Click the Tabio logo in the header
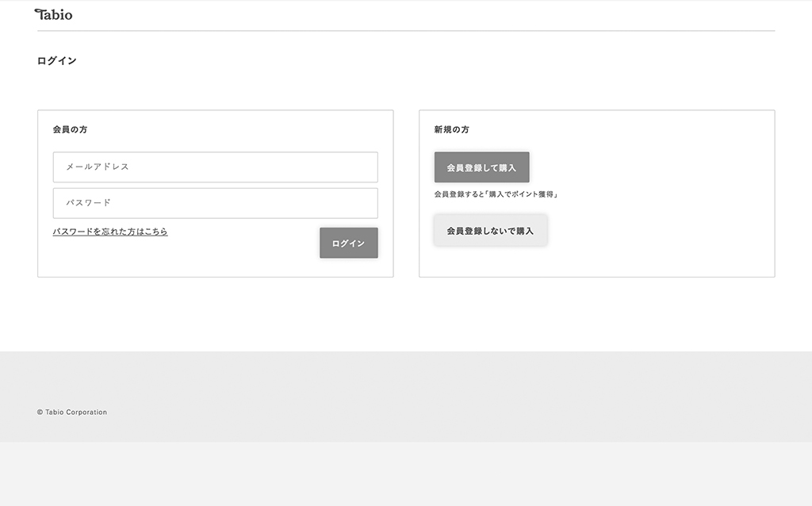This screenshot has width=812, height=506. (x=54, y=14)
